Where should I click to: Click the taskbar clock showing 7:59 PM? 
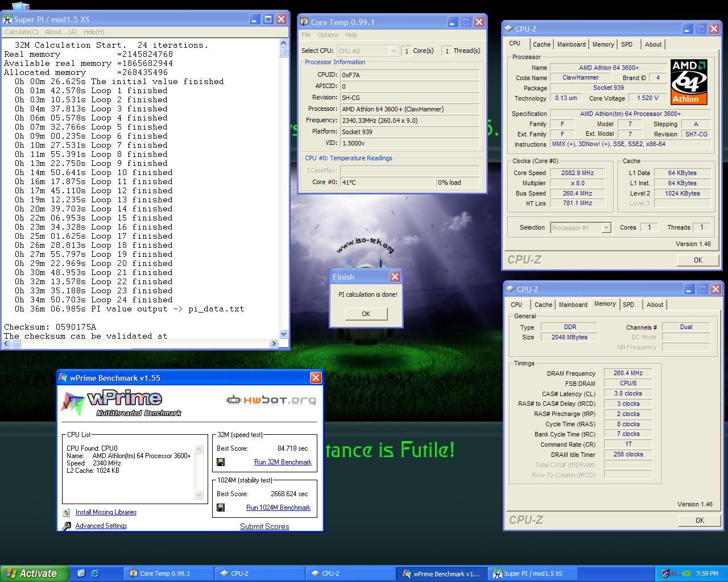coord(707,573)
